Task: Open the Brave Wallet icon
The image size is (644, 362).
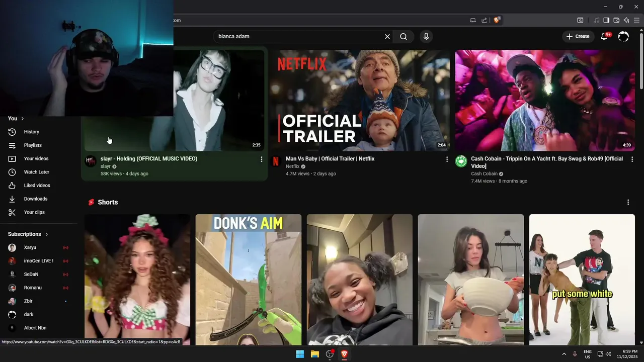Action: click(x=616, y=20)
